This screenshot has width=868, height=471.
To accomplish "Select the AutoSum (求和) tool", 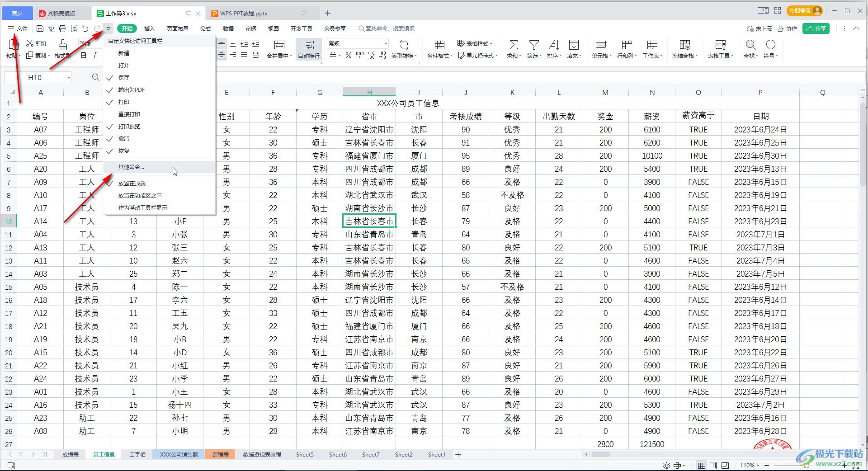I will coord(513,49).
